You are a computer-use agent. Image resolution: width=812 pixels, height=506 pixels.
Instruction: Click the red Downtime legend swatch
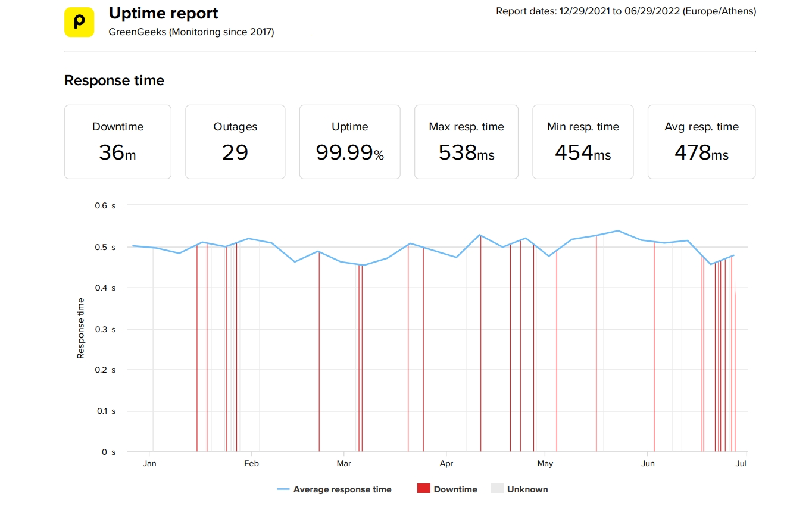click(423, 489)
